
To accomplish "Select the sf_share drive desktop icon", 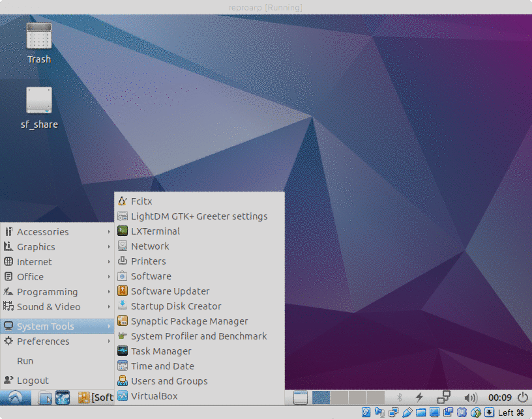I will click(x=39, y=108).
